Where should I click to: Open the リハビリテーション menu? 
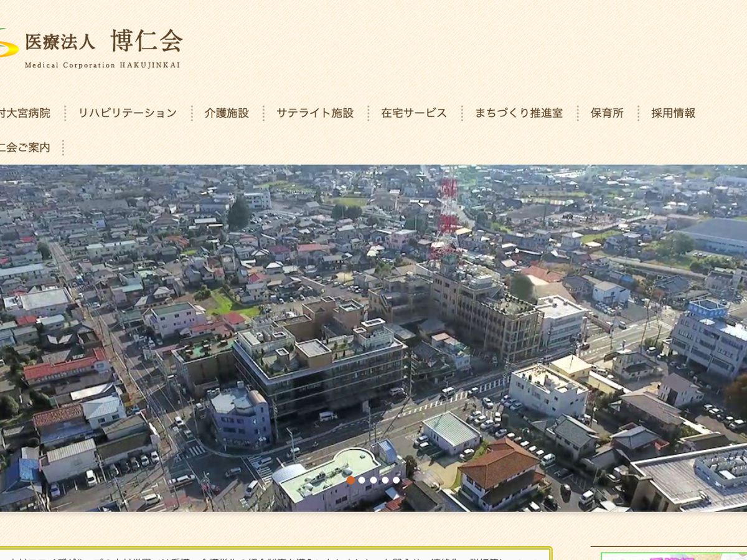pos(127,113)
